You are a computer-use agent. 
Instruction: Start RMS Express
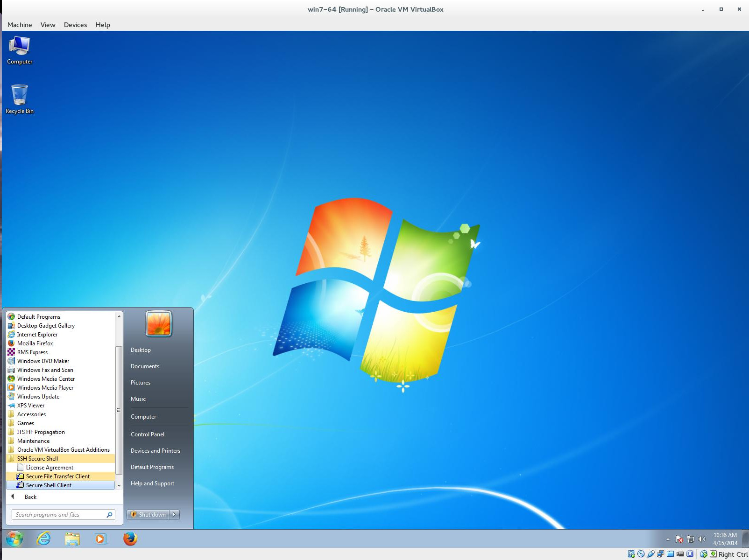click(60, 352)
